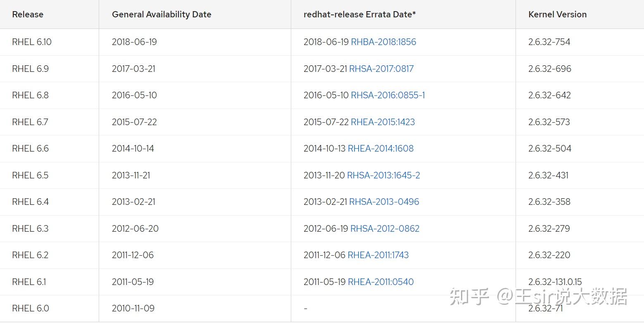The width and height of the screenshot is (644, 323).
Task: Click the Kernel Version column header
Action: [x=557, y=14]
